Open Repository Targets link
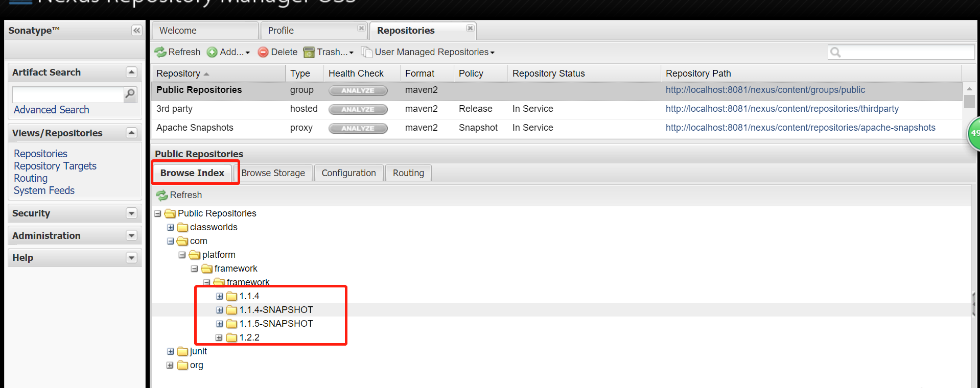Image resolution: width=980 pixels, height=388 pixels. [x=55, y=166]
